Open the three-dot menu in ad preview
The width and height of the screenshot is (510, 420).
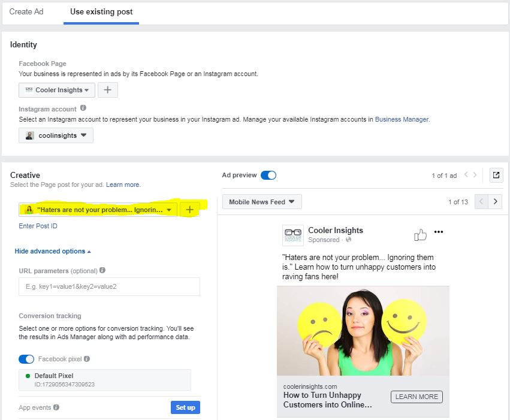[x=439, y=232]
